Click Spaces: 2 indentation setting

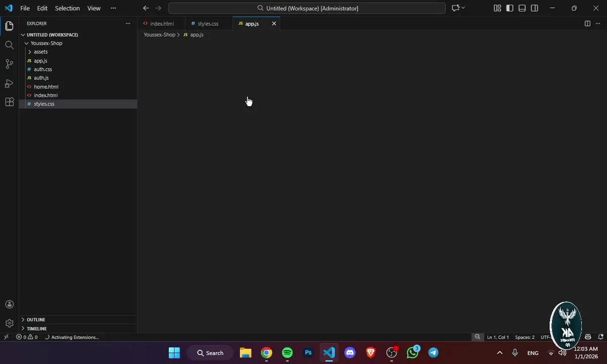click(x=525, y=337)
